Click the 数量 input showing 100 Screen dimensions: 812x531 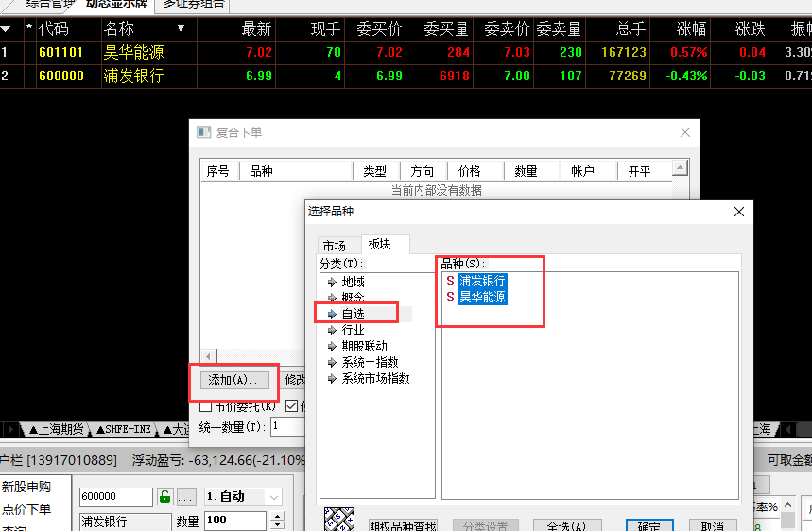(x=235, y=520)
